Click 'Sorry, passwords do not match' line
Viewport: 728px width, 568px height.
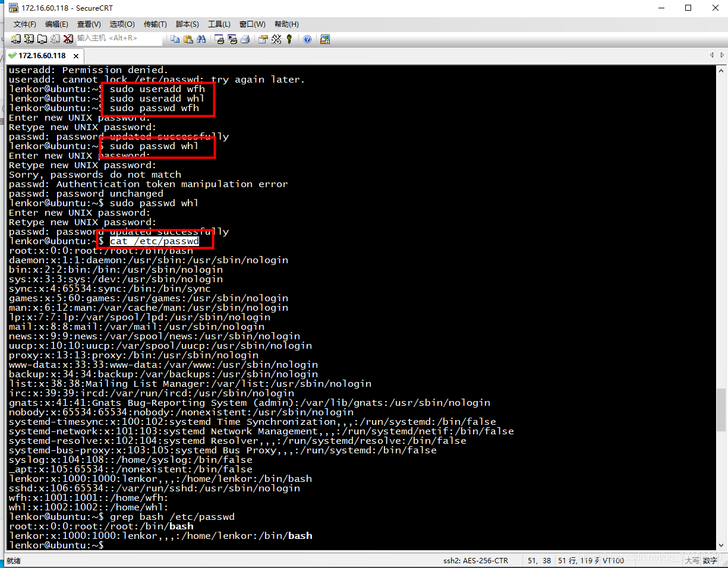click(x=95, y=175)
